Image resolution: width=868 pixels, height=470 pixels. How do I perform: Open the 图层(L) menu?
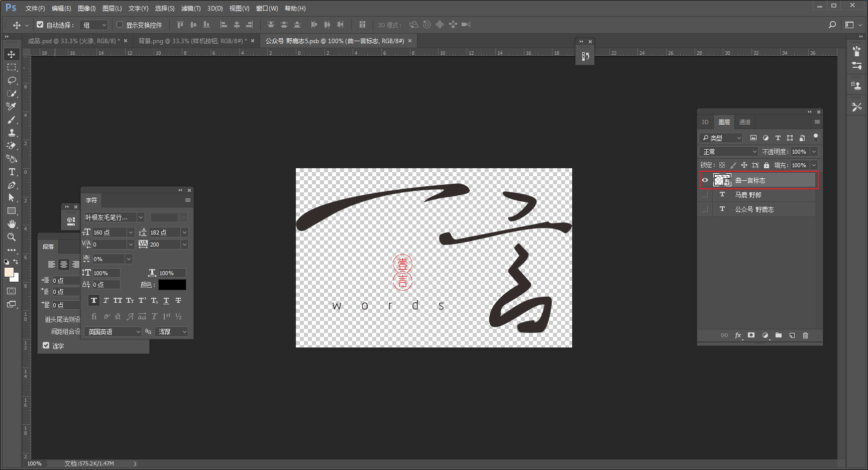click(x=112, y=9)
